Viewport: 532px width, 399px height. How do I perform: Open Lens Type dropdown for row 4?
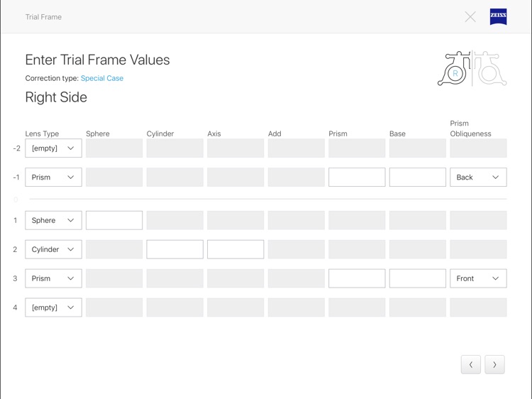53,307
